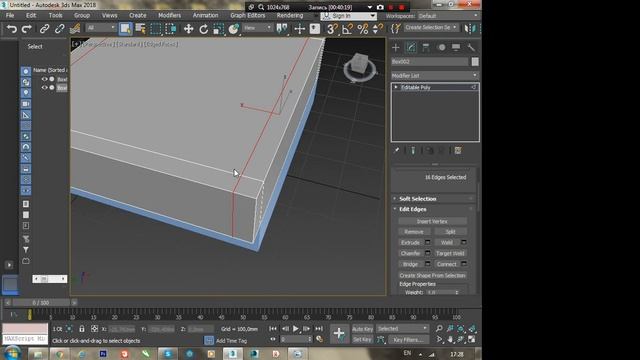Open the Create Selection Set dropdown
The image size is (640, 360).
431,27
